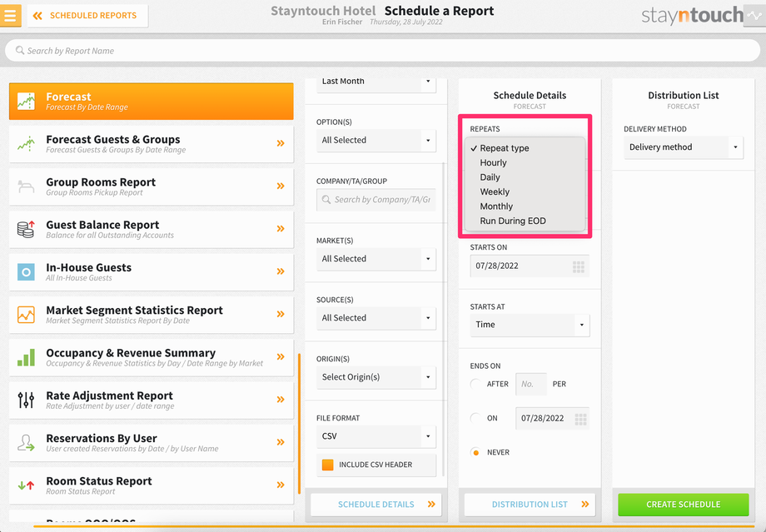Open the Market Segment Statistics Report entry
The image size is (766, 532).
coord(151,315)
